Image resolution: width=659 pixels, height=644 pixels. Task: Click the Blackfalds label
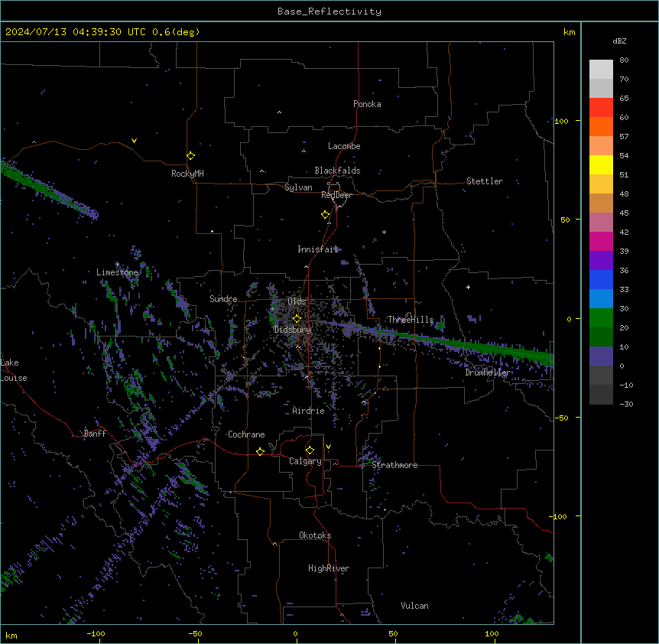pyautogui.click(x=337, y=171)
